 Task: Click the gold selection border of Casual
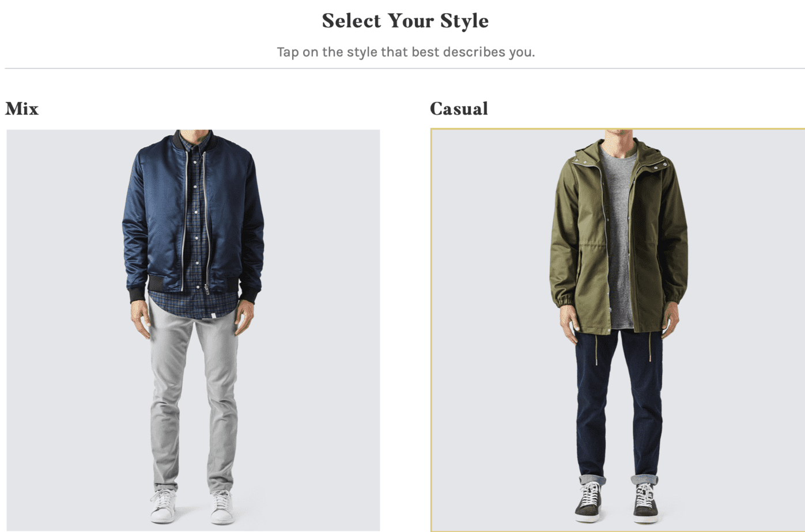point(618,129)
